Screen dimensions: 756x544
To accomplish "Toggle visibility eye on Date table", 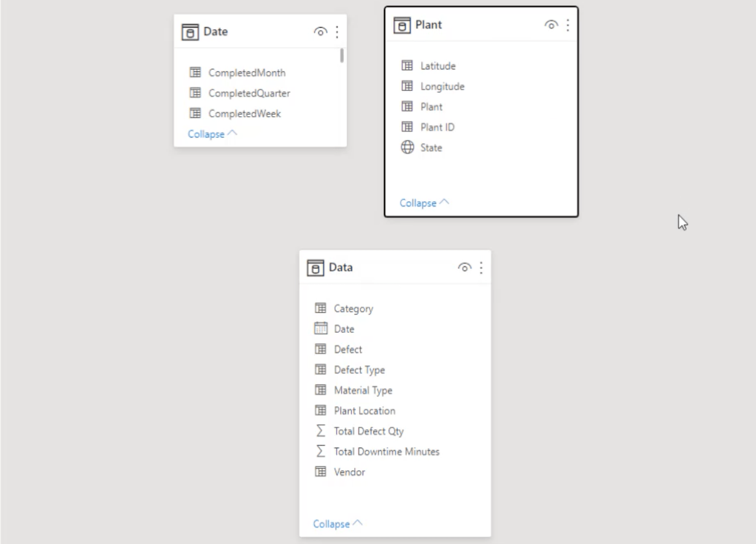I will tap(320, 32).
